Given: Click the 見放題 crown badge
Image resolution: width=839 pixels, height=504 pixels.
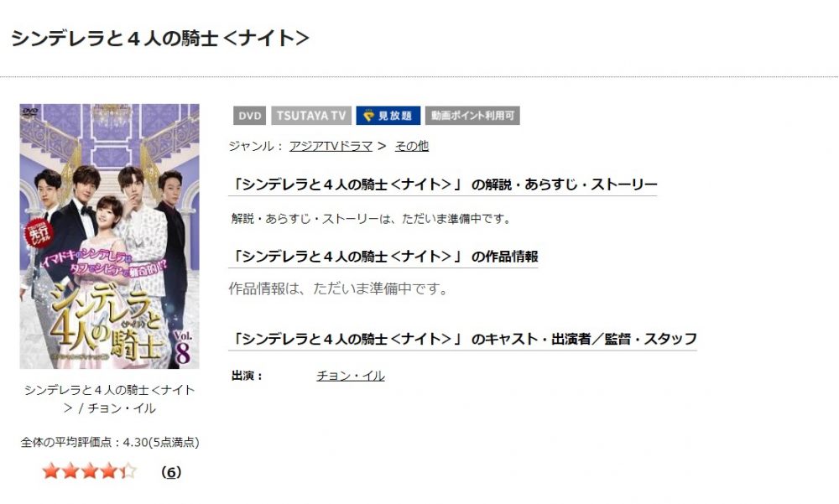Looking at the screenshot, I should pyautogui.click(x=388, y=116).
